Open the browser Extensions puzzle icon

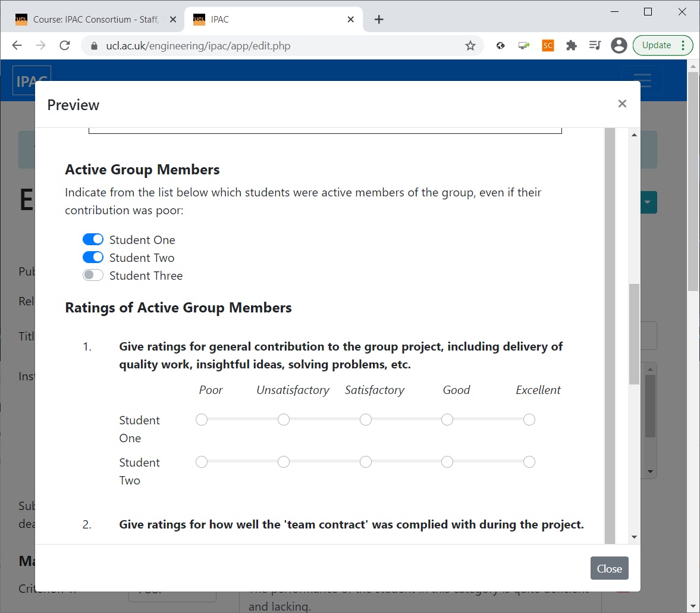click(572, 46)
